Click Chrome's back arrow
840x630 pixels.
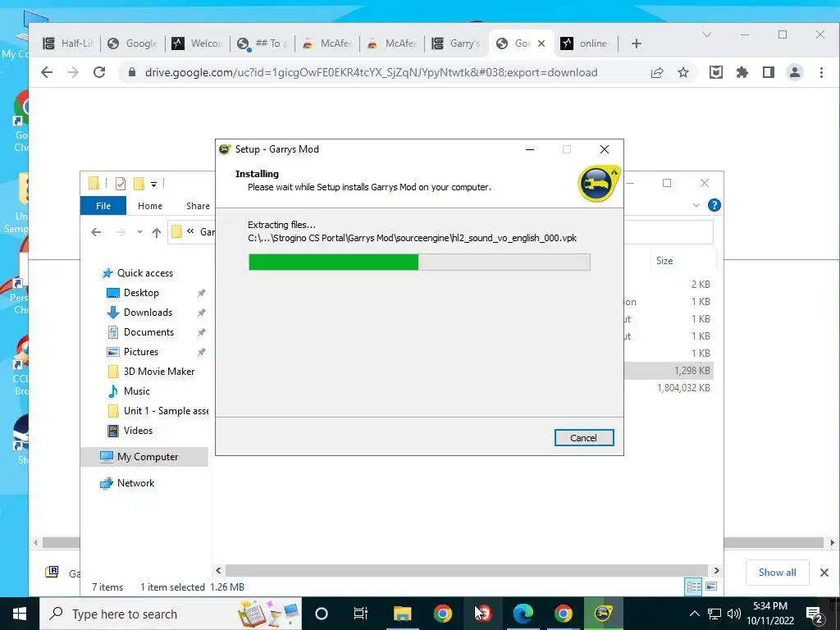coord(47,72)
